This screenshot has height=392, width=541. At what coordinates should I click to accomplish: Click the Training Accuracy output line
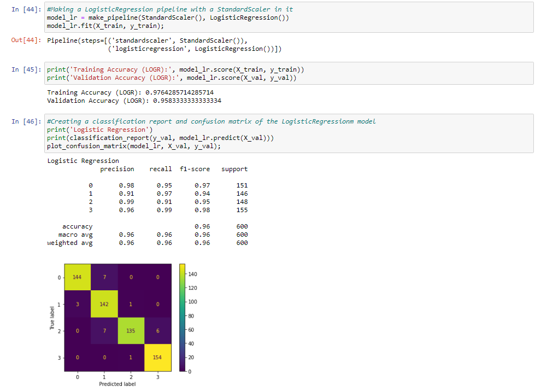(x=130, y=92)
